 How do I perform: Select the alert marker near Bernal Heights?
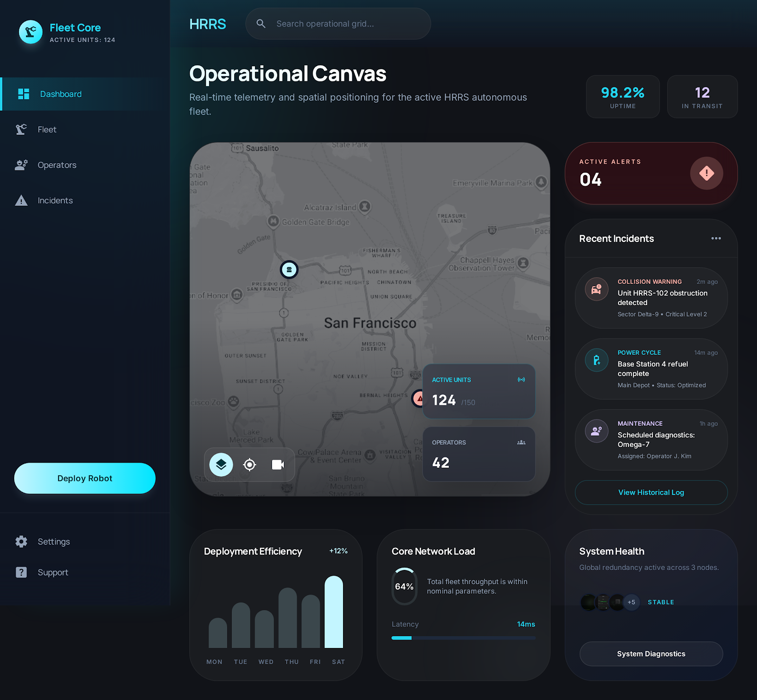point(418,398)
